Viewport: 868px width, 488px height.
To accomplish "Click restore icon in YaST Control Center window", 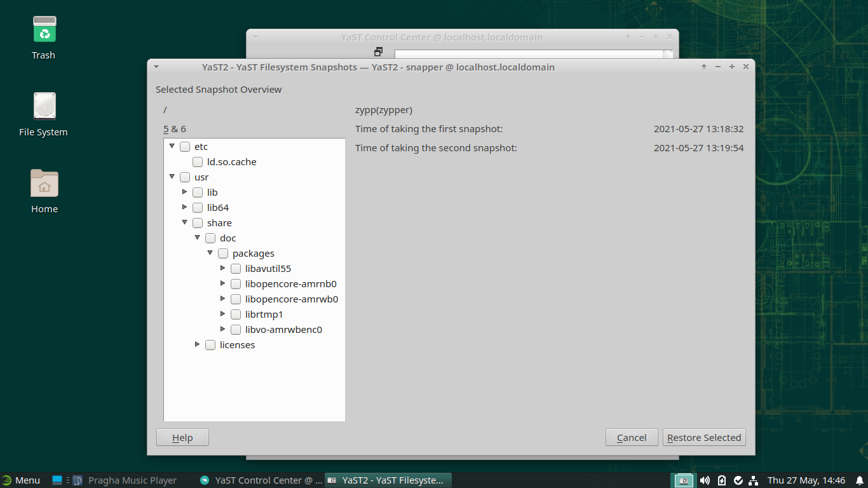I will [379, 51].
